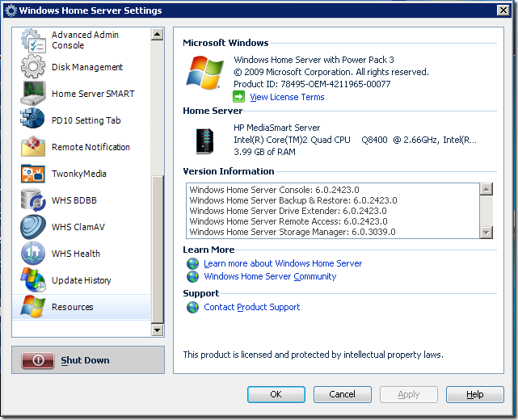Click the title bar gear icon

[x=11, y=10]
